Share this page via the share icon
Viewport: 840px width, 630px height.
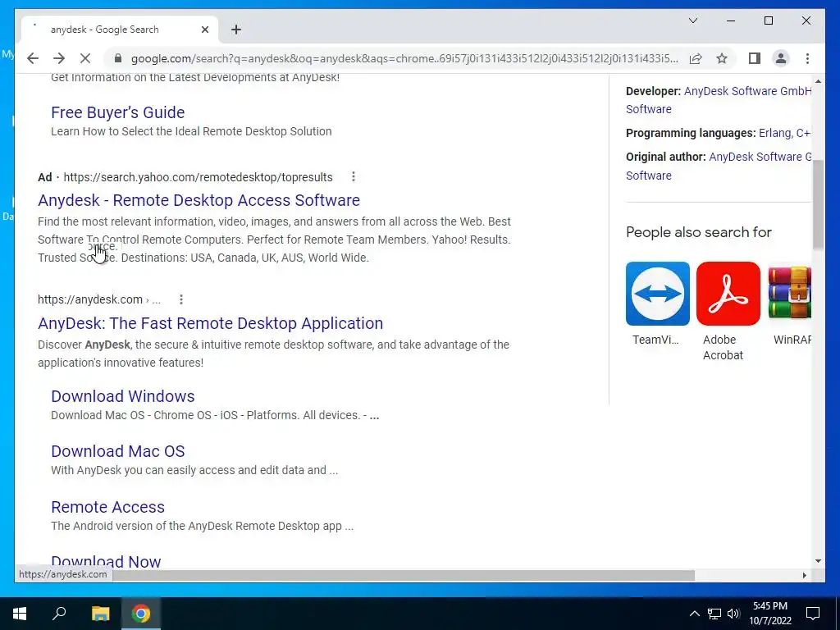[696, 58]
